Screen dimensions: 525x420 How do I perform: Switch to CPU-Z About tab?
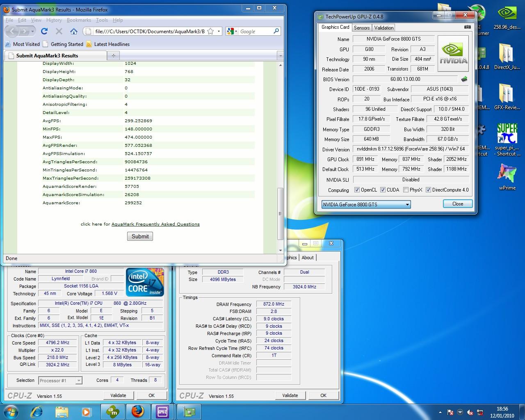click(x=308, y=258)
